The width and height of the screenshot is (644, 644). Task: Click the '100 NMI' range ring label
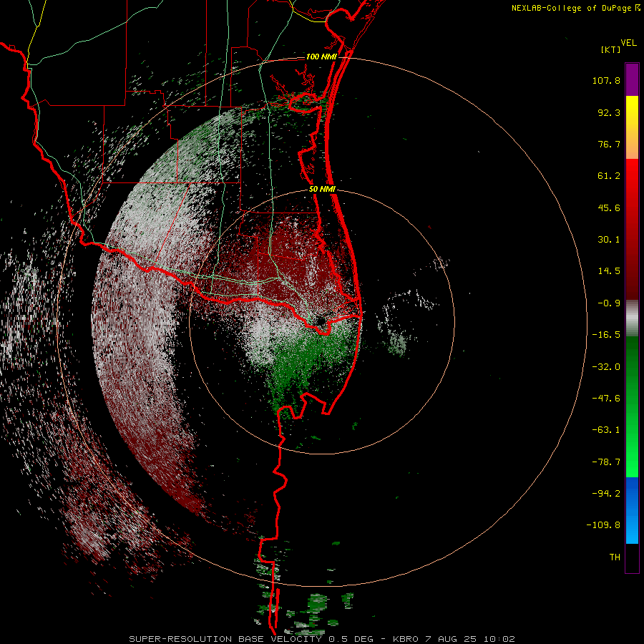pos(321,57)
